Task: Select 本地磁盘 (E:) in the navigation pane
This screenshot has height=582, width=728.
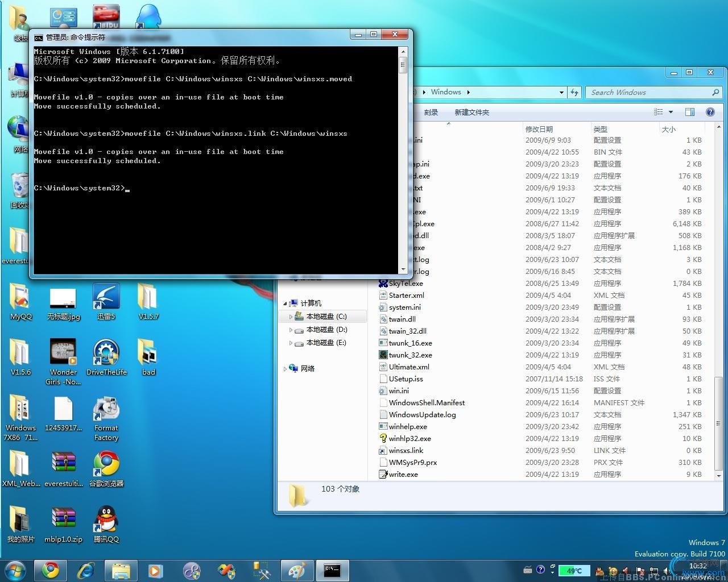Action: [x=326, y=343]
